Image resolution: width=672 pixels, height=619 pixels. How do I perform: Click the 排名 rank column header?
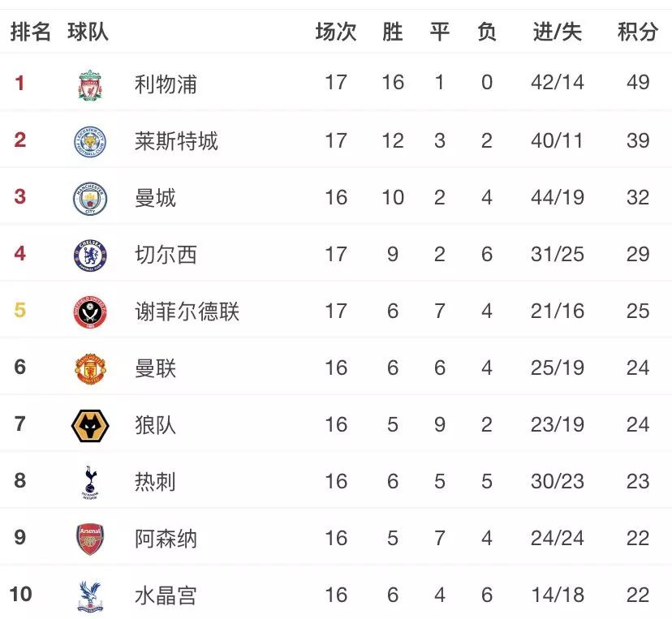coord(30,32)
